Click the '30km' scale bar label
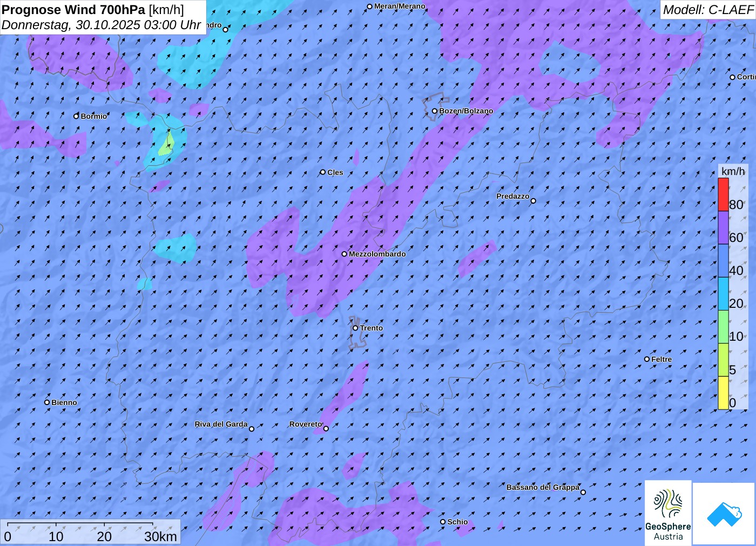The width and height of the screenshot is (756, 546). [160, 536]
